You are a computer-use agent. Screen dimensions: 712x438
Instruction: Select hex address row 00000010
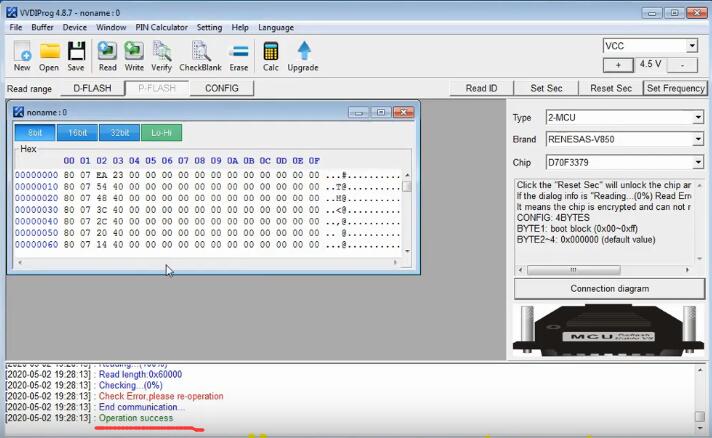(x=36, y=187)
